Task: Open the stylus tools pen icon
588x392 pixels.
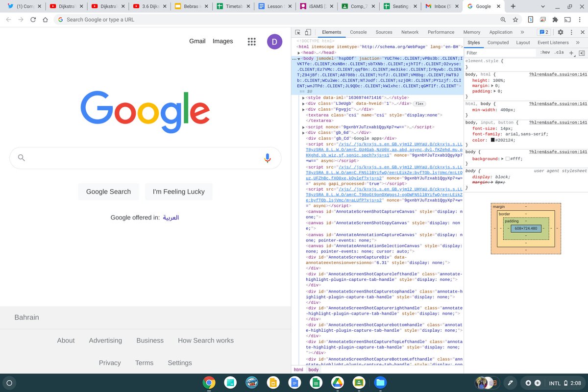Action: pos(510,383)
